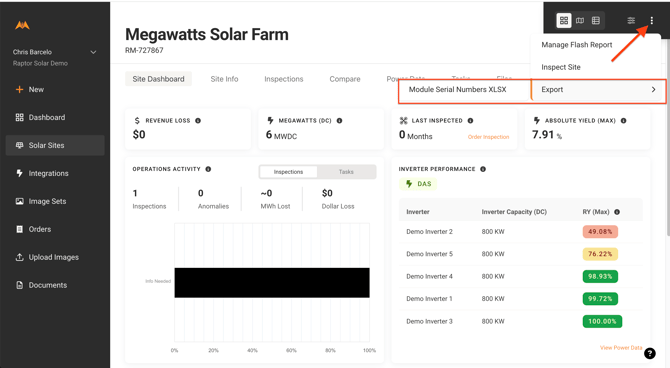Click the 100.00% green RY badge
Image resolution: width=670 pixels, height=368 pixels.
[x=602, y=321]
